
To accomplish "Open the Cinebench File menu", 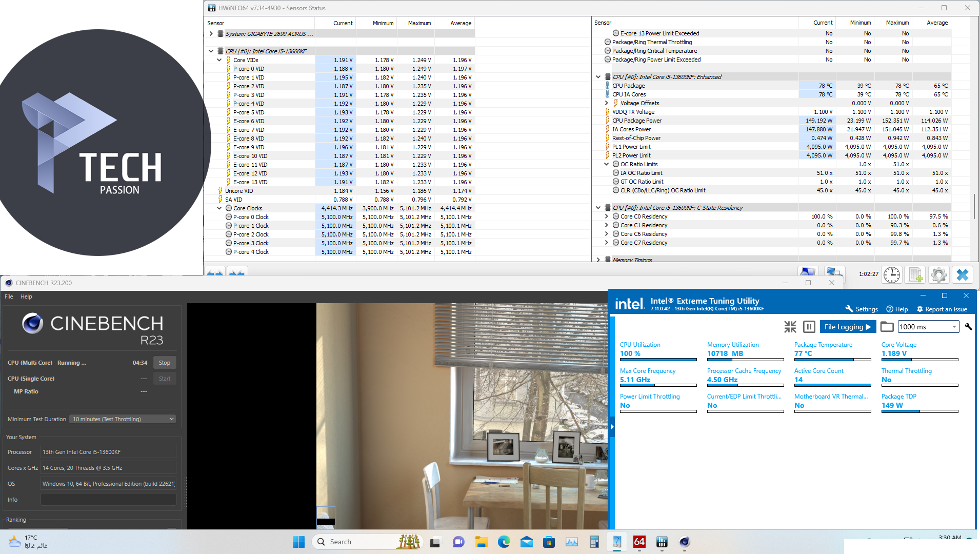I will click(9, 296).
